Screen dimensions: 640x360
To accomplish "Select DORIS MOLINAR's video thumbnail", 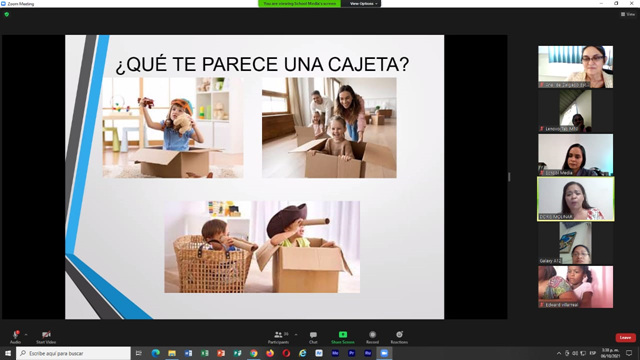I will pyautogui.click(x=576, y=199).
